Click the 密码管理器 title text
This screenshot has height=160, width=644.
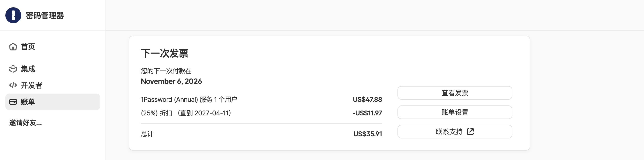click(44, 16)
